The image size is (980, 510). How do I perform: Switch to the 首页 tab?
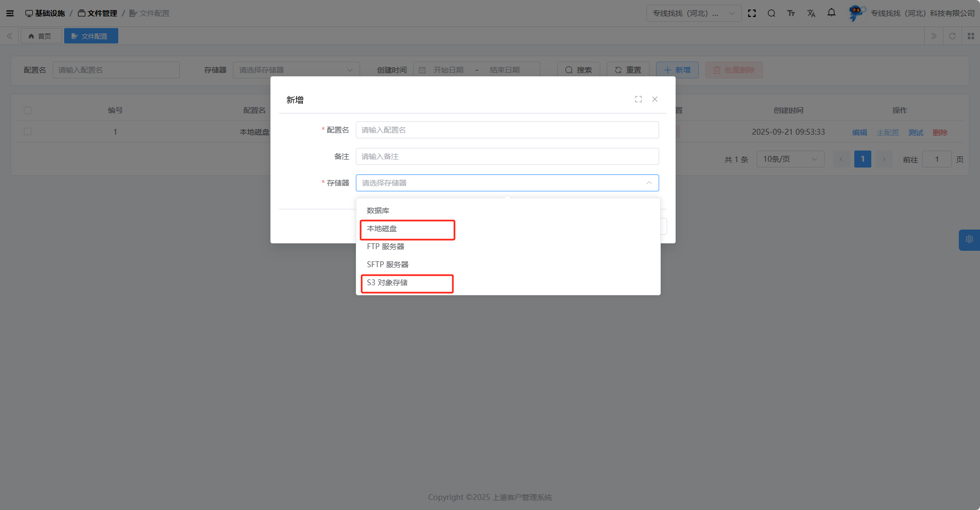(41, 36)
